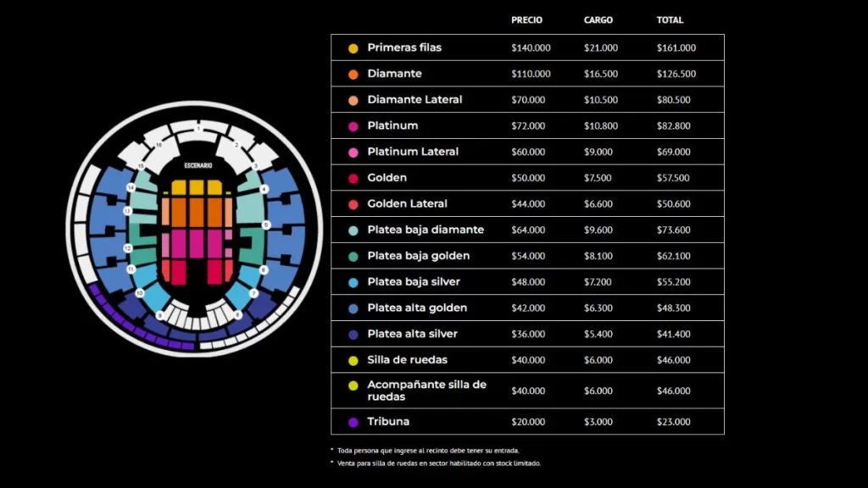Click section marker 5 on seat map

266,225
